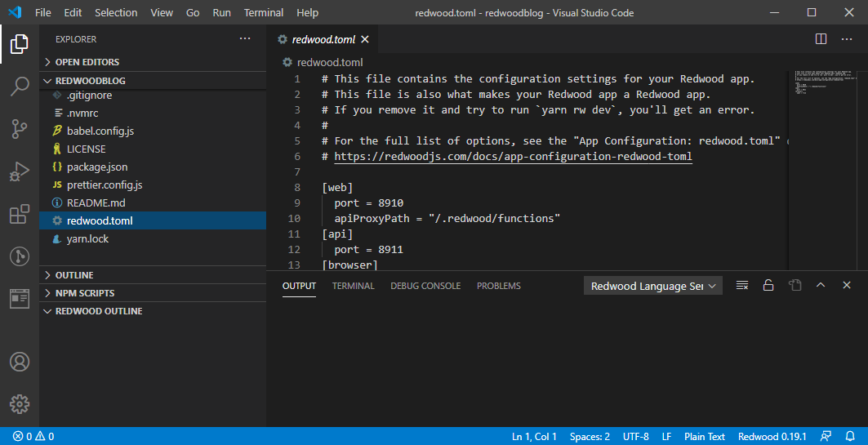Open the Search view in activity bar
The height and width of the screenshot is (445, 868).
click(20, 87)
